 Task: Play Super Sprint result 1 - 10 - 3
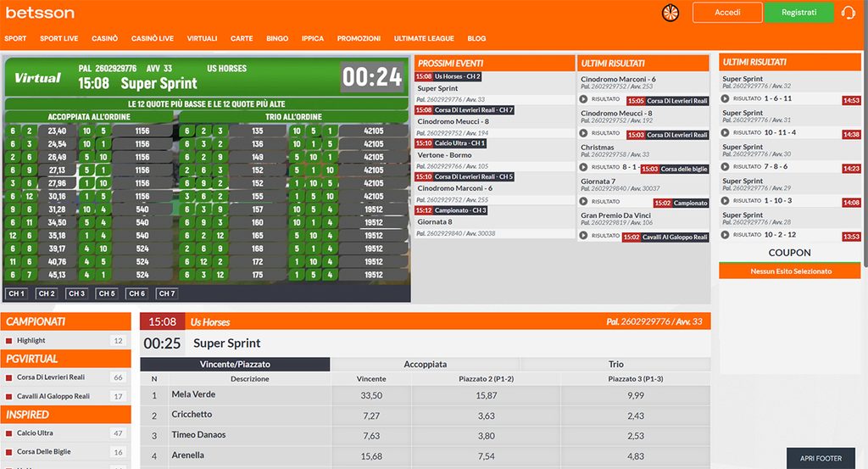tap(725, 200)
